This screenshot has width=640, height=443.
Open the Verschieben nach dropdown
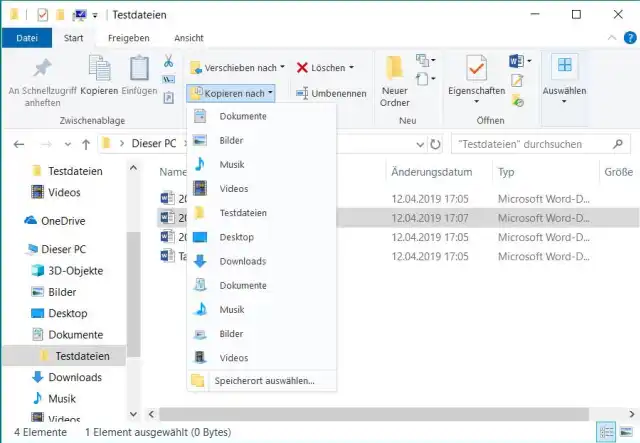tap(238, 68)
